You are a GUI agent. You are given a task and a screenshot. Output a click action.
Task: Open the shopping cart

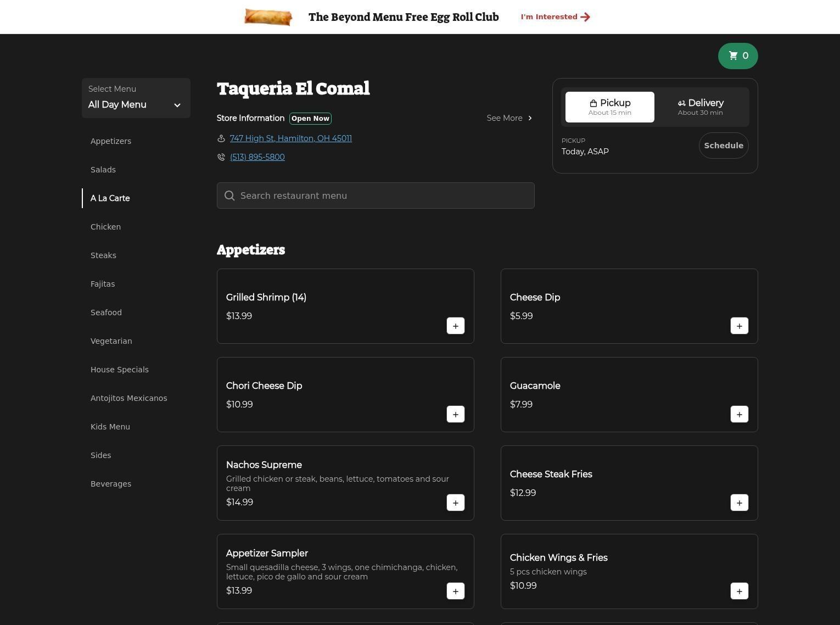coord(737,56)
